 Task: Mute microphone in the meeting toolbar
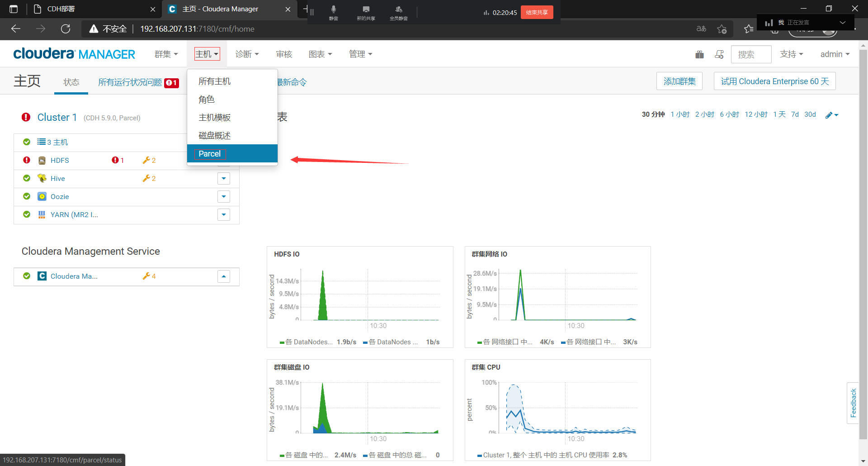point(333,13)
